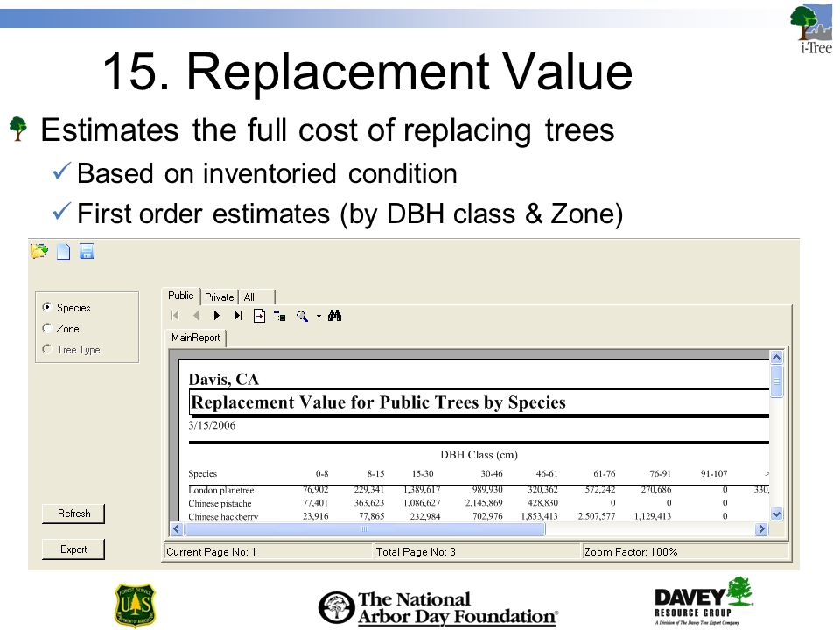The width and height of the screenshot is (840, 630).
Task: Select the Tree Type radio button
Action: tap(47, 349)
